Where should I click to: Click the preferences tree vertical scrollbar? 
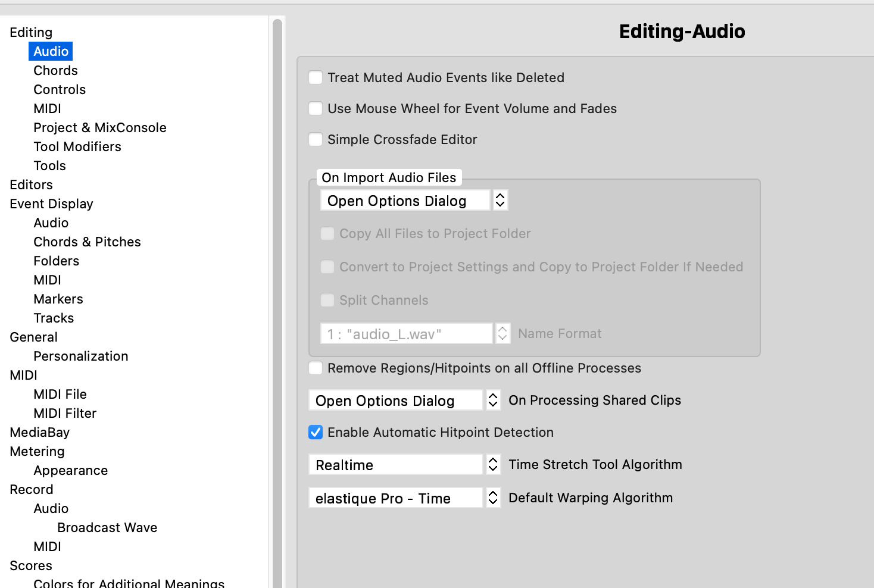coord(277,298)
